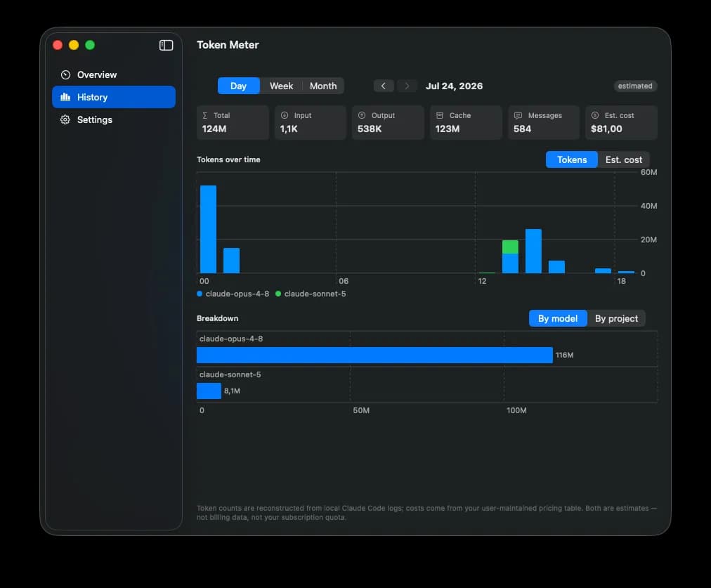Click the Total 124M card
711x588 pixels.
pyautogui.click(x=233, y=122)
